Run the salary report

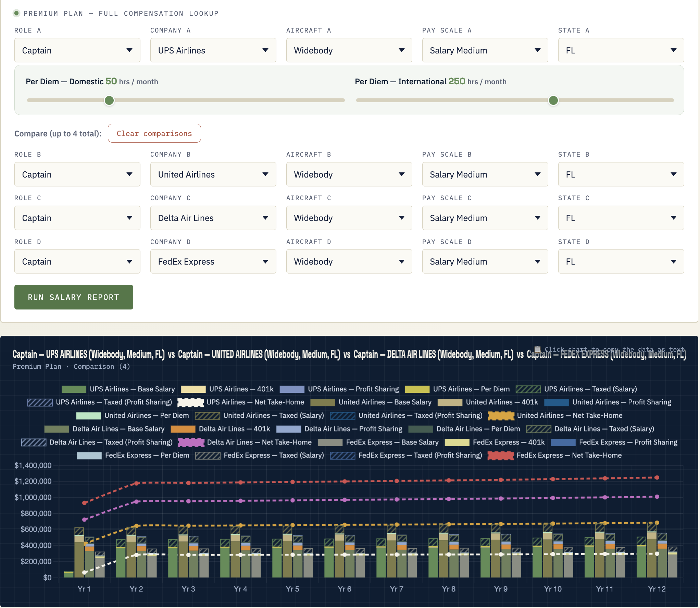74,297
